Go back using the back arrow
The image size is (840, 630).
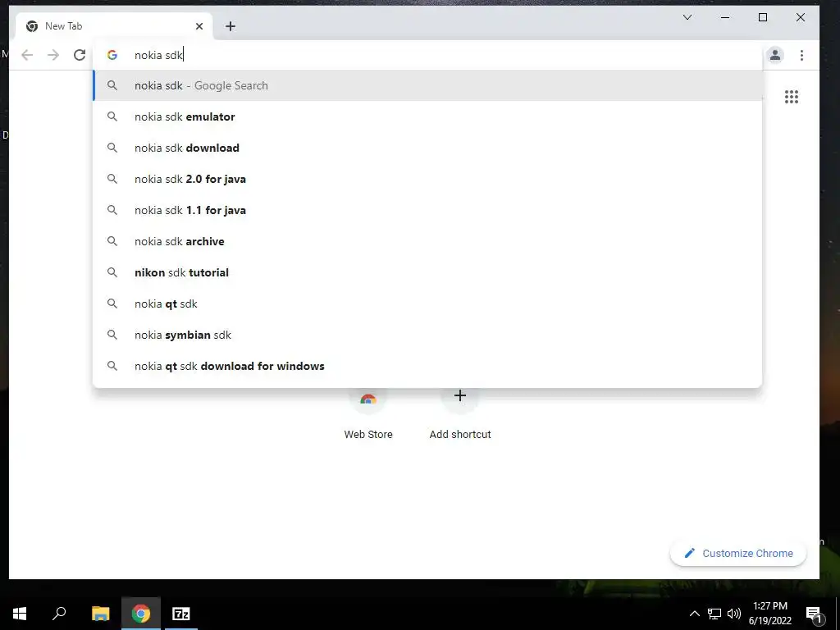tap(27, 55)
